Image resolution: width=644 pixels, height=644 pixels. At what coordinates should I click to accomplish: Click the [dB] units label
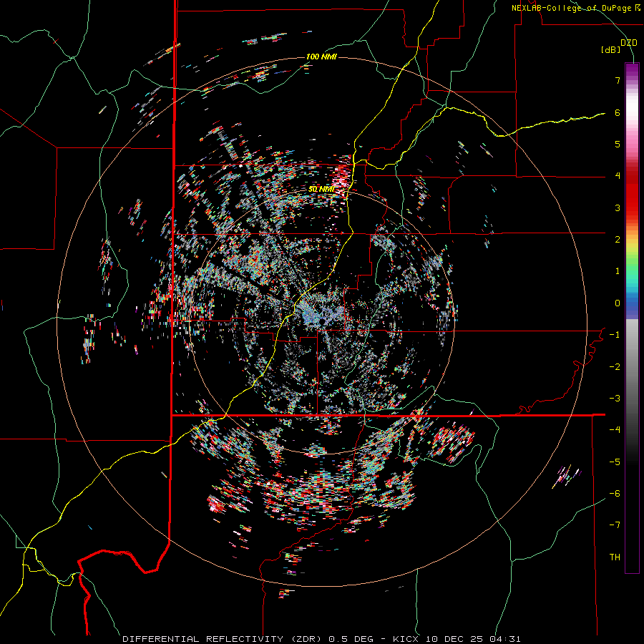(611, 50)
